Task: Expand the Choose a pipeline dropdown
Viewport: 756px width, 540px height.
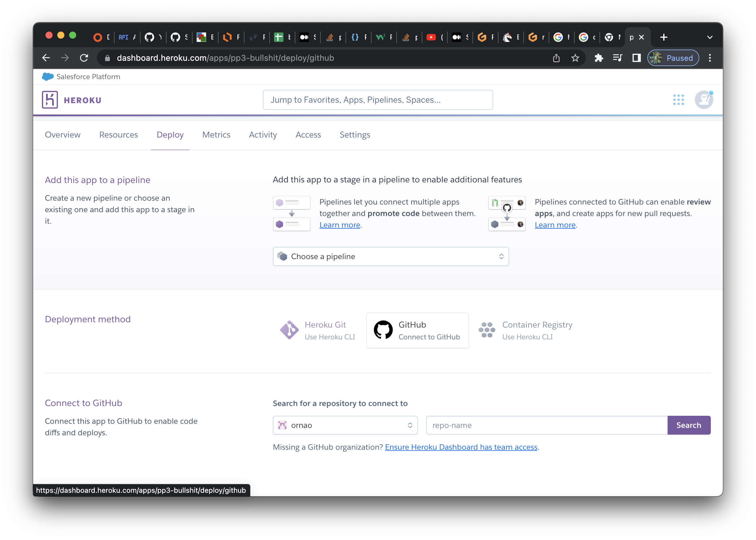Action: pyautogui.click(x=391, y=256)
